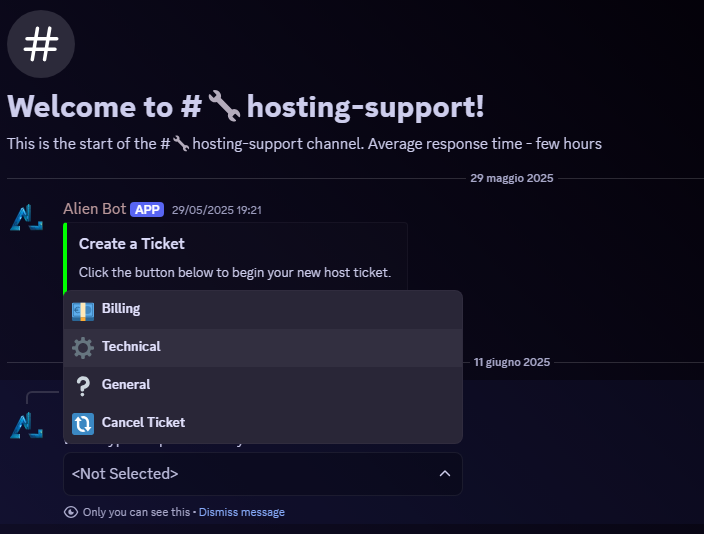Select the Cancel Ticket option
Viewport: 704px width, 534px height.
pos(263,424)
